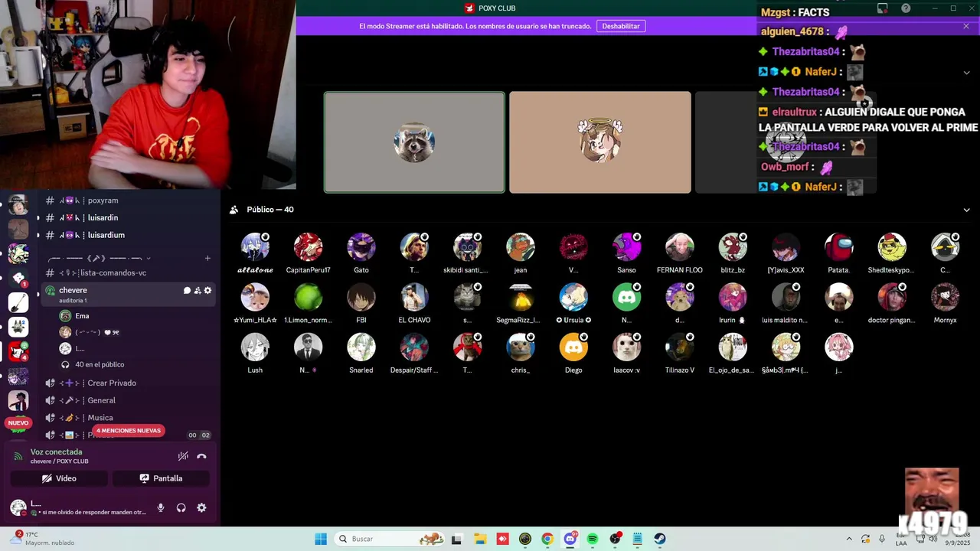Click Windows taskbar Buscar search box
The height and width of the screenshot is (551, 980).
tap(390, 539)
